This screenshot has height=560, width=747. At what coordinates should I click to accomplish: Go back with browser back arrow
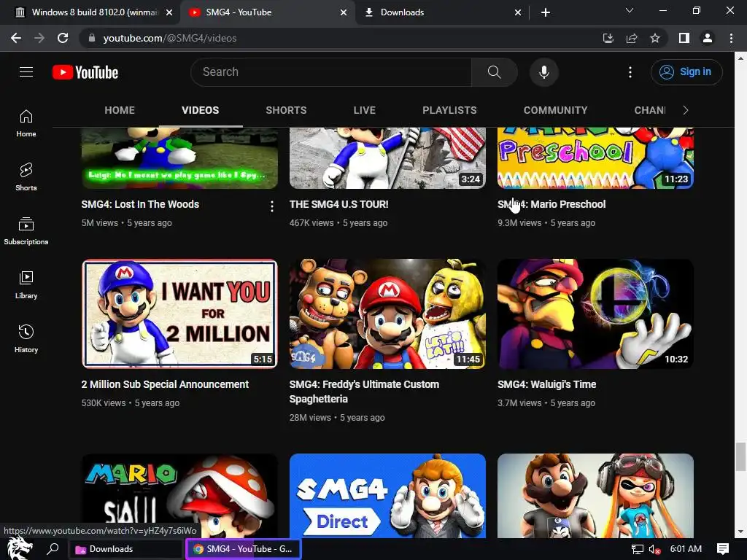[x=16, y=38]
